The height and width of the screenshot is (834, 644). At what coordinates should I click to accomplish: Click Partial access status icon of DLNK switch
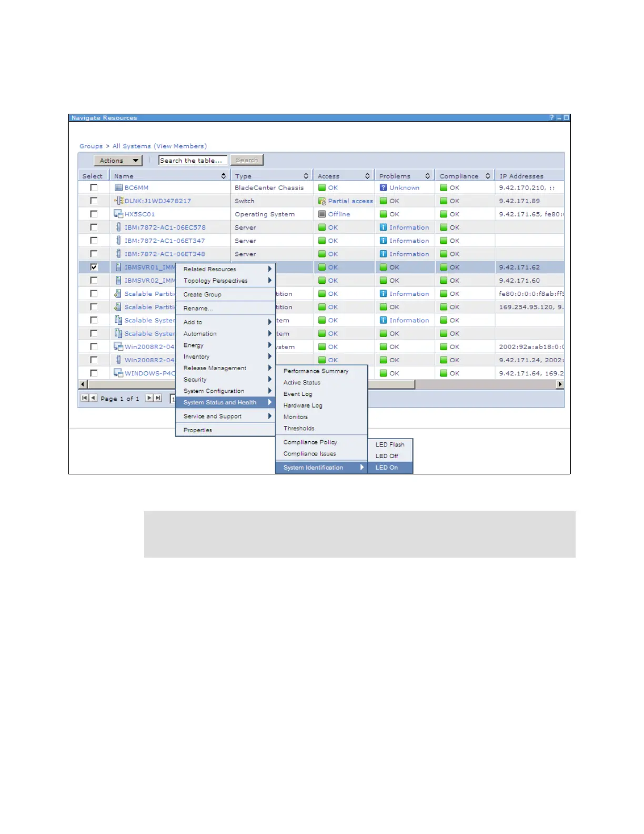click(322, 201)
